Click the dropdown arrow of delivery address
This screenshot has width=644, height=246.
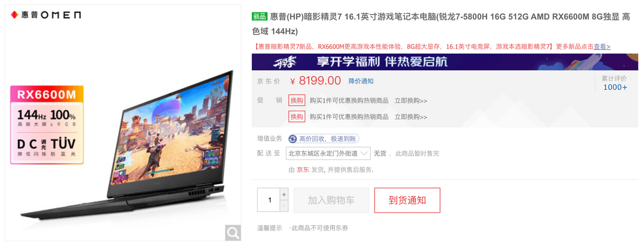click(364, 153)
